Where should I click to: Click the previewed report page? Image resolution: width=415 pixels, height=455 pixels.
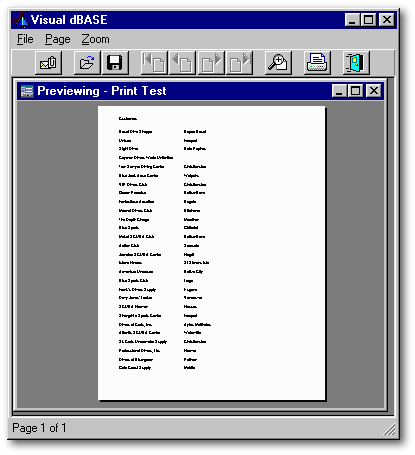pyautogui.click(x=211, y=253)
